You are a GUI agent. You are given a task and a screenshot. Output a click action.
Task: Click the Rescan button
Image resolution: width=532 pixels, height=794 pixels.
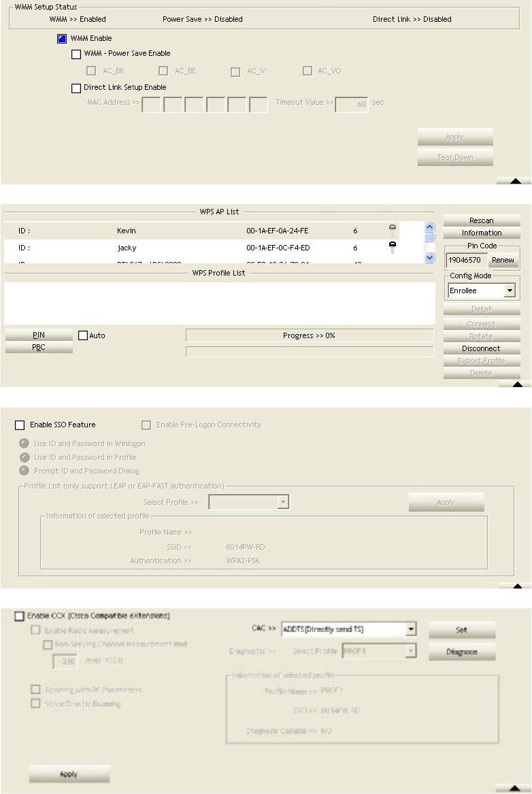click(x=482, y=220)
